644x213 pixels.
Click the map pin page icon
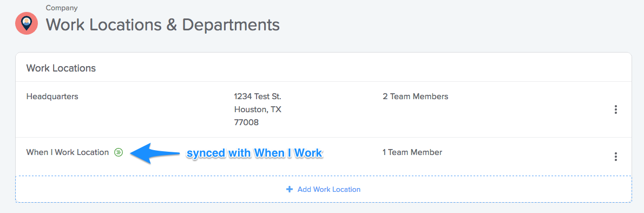(x=27, y=23)
